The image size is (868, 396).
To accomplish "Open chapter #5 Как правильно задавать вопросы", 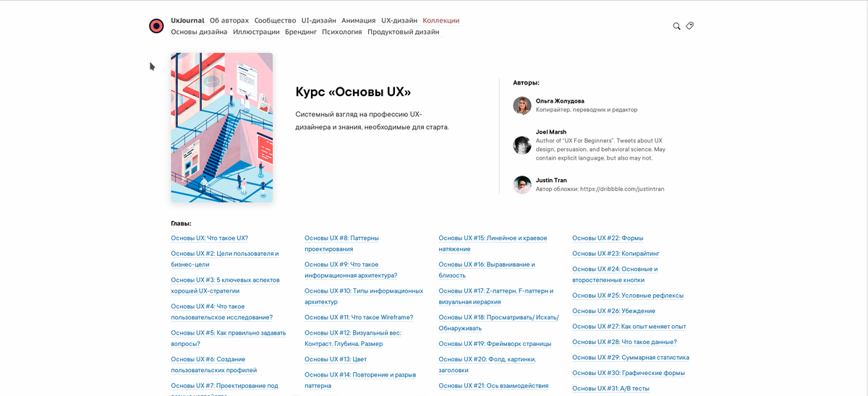I will tap(229, 338).
